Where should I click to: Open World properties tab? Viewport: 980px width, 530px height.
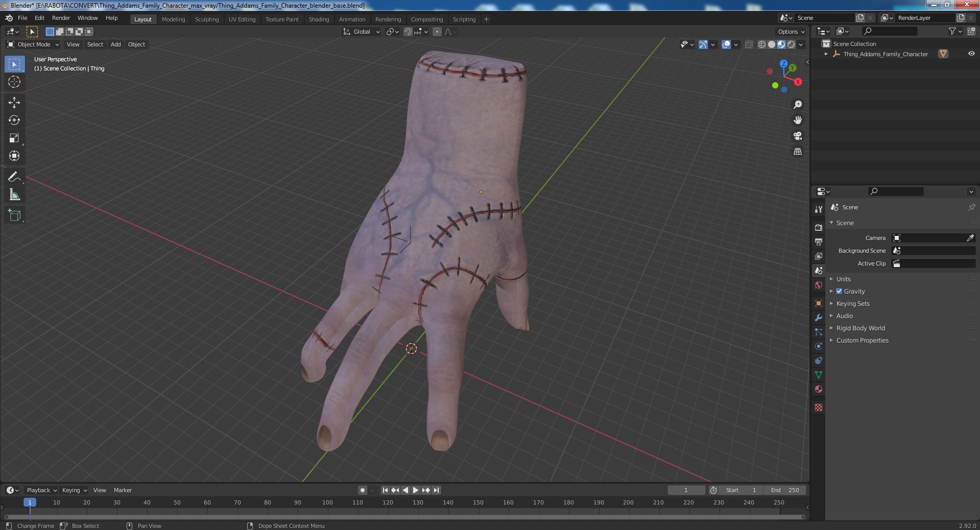click(819, 285)
